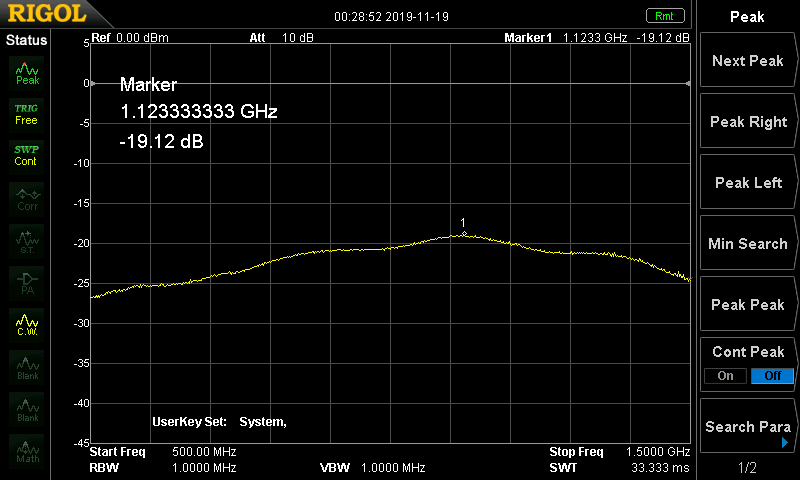Select the TRIG Free status icon

[x=27, y=114]
